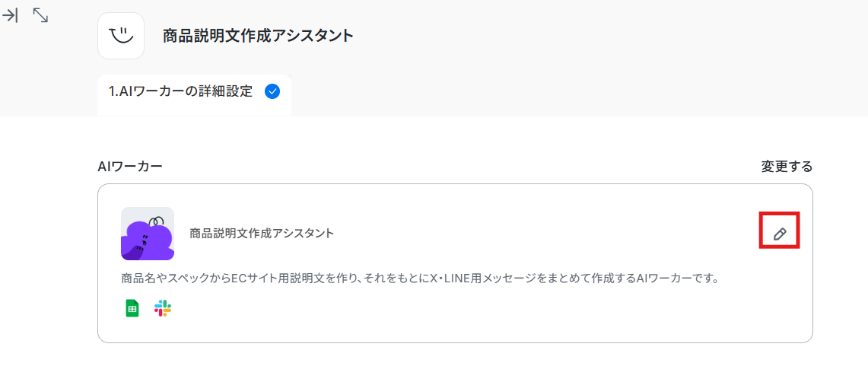This screenshot has height=382, width=868.
Task: Select the worker name inside the card
Action: (x=262, y=234)
